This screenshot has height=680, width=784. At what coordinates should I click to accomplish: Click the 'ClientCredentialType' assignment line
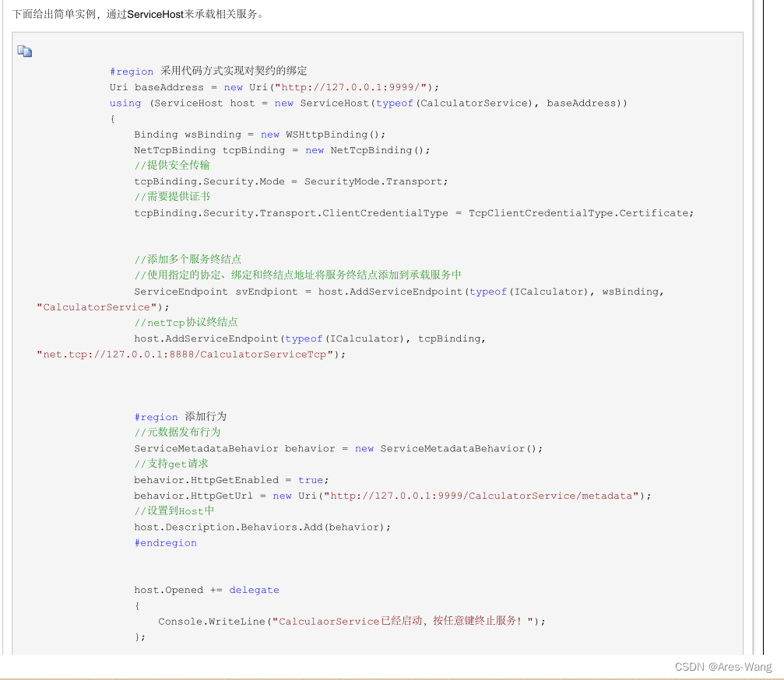point(414,213)
